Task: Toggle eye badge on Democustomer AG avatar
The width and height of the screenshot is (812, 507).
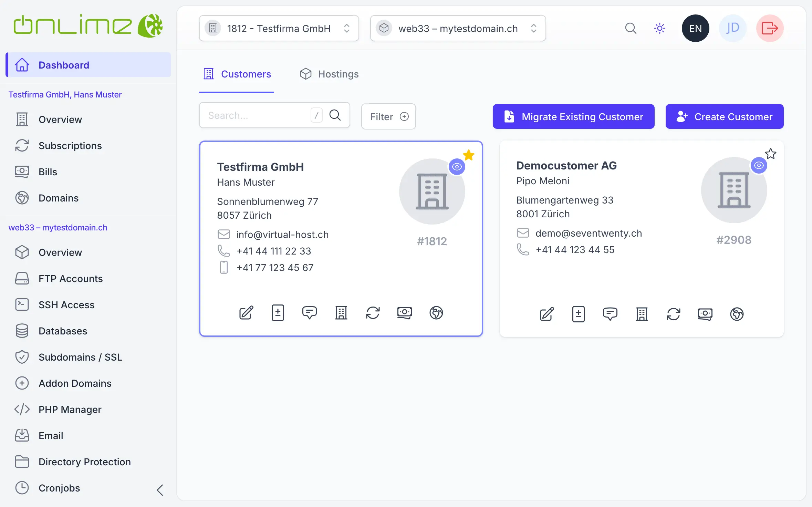Action: point(759,166)
